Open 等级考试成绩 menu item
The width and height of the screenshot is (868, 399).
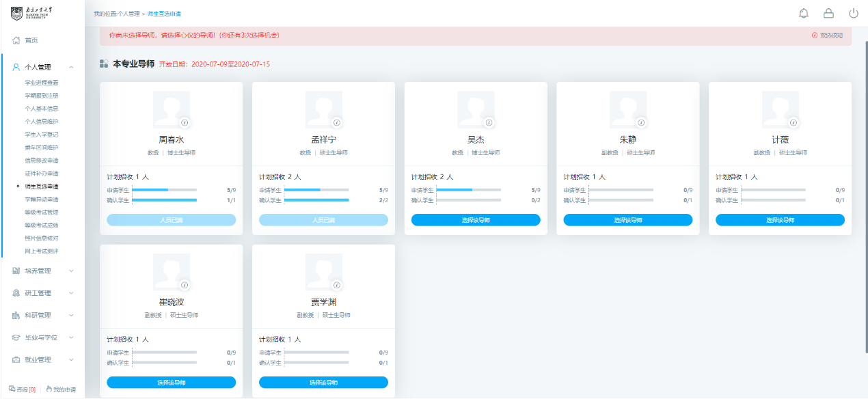tap(42, 225)
